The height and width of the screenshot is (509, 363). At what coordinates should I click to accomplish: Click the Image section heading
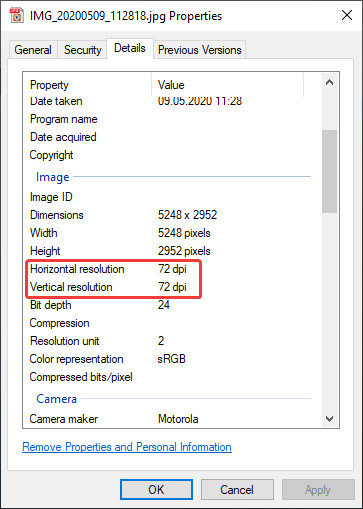coord(53,177)
